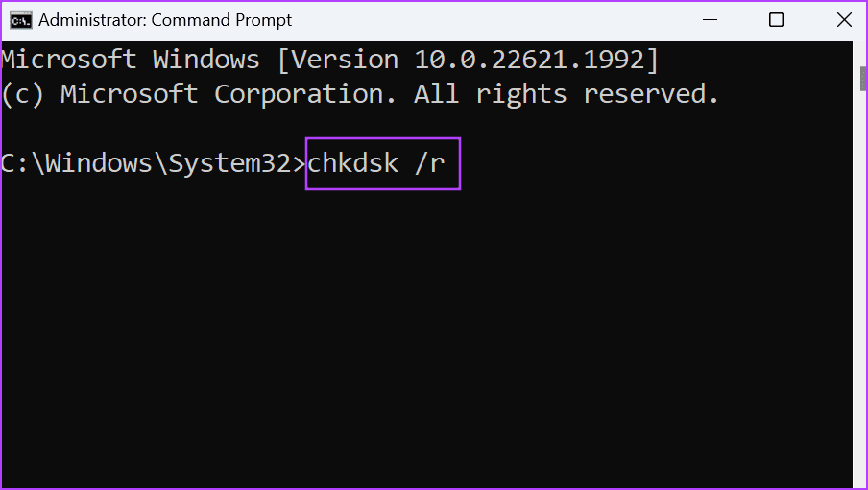Click the /r parameter after chkdsk
Image resolution: width=868 pixels, height=490 pixels.
[x=429, y=163]
